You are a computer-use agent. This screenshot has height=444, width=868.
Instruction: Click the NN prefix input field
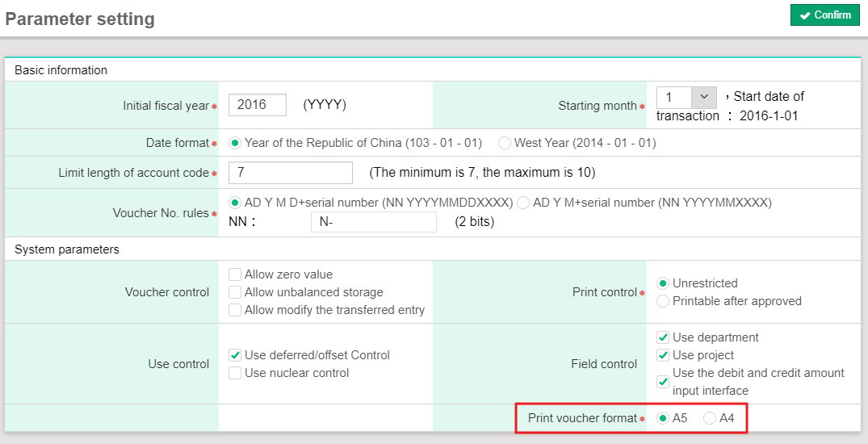[373, 222]
